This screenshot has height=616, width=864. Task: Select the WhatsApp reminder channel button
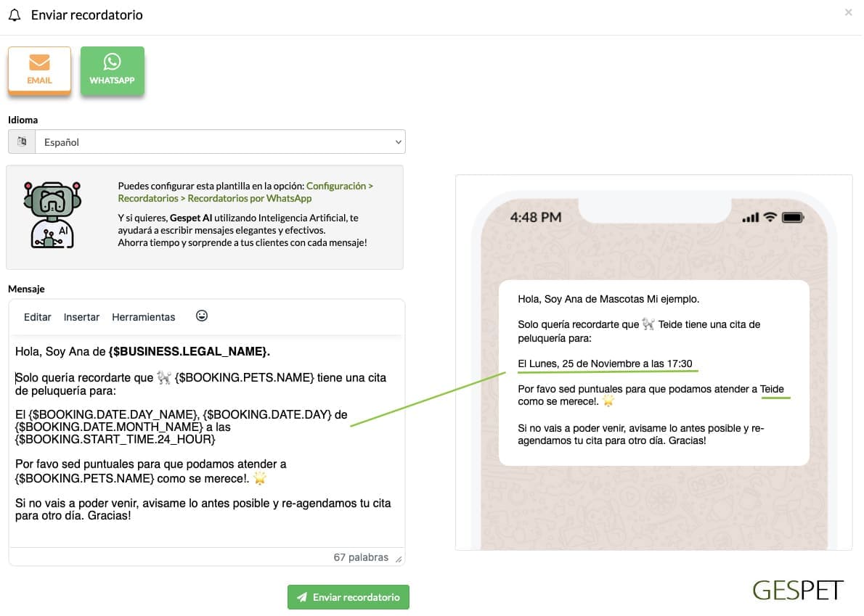click(x=113, y=70)
